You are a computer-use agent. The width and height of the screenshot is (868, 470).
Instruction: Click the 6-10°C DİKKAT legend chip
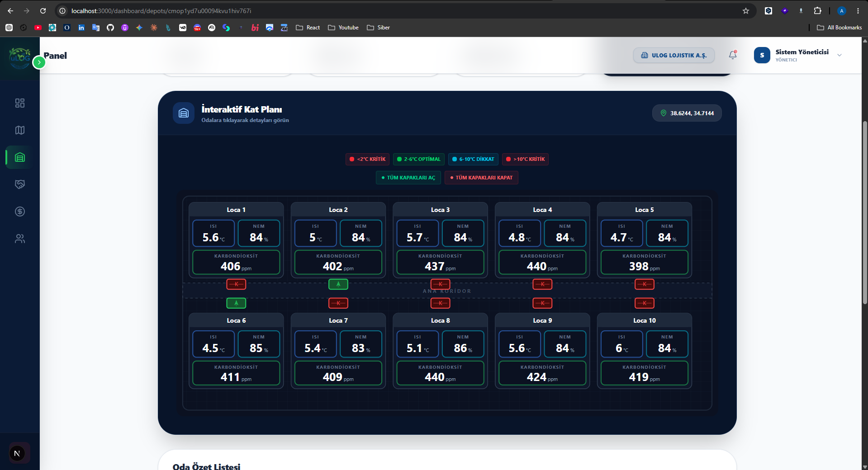(473, 159)
